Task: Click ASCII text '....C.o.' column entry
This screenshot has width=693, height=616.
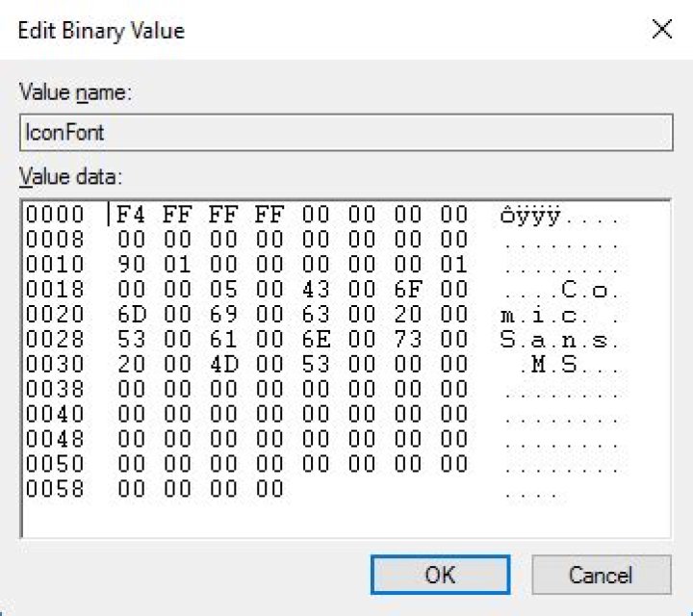Action: coord(561,291)
